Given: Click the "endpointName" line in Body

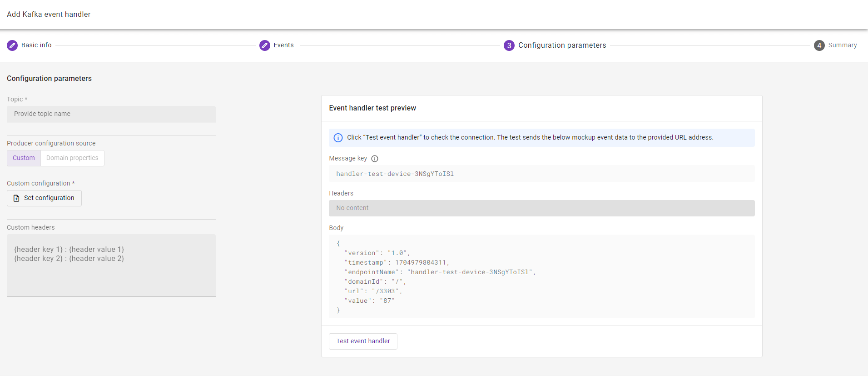Looking at the screenshot, I should [440, 272].
